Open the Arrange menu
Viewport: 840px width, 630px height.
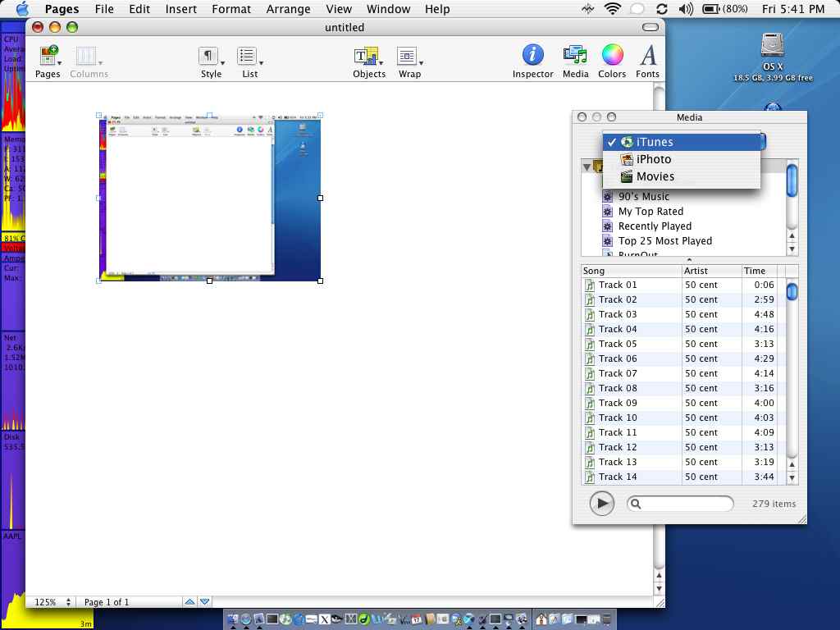(288, 9)
